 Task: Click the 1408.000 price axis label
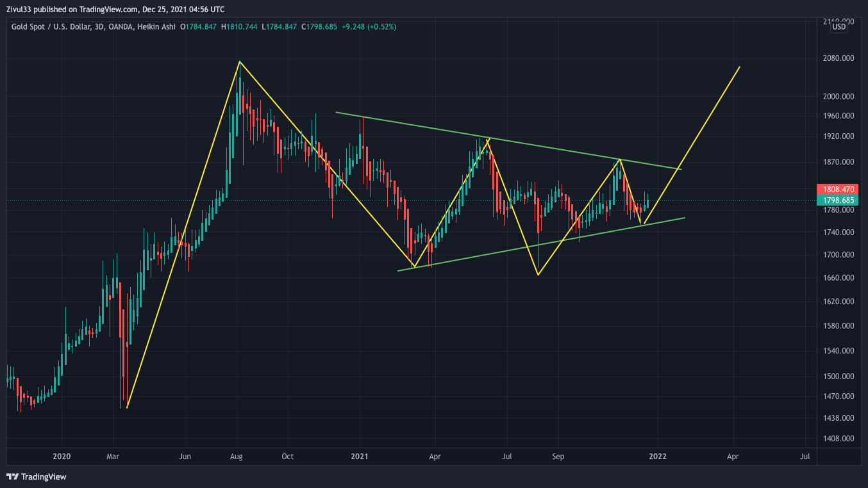(839, 439)
